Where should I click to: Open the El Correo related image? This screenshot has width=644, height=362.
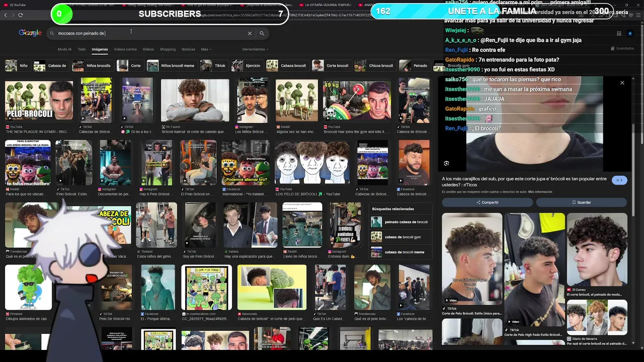coord(597,249)
